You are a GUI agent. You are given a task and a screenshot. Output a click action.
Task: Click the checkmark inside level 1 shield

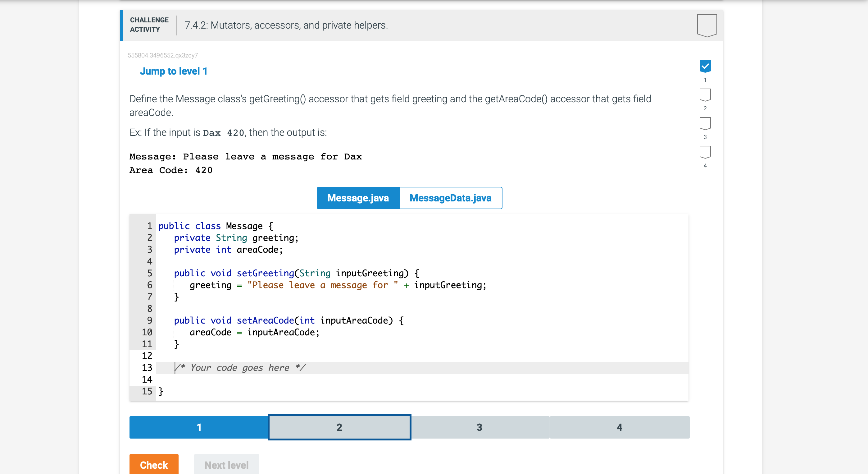705,67
